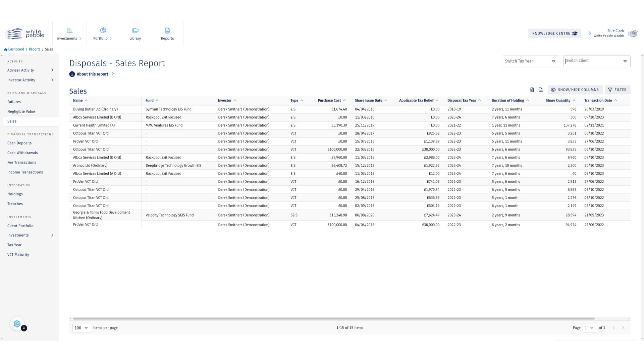Open the Switch Tax Year dropdown
Viewport: 644px width, 362px height.
pos(530,61)
